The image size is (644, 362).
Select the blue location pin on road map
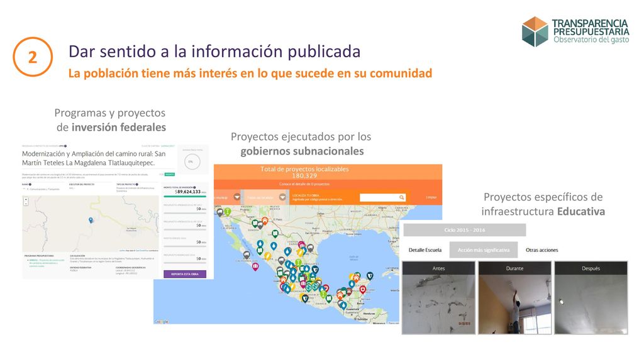pos(91,220)
